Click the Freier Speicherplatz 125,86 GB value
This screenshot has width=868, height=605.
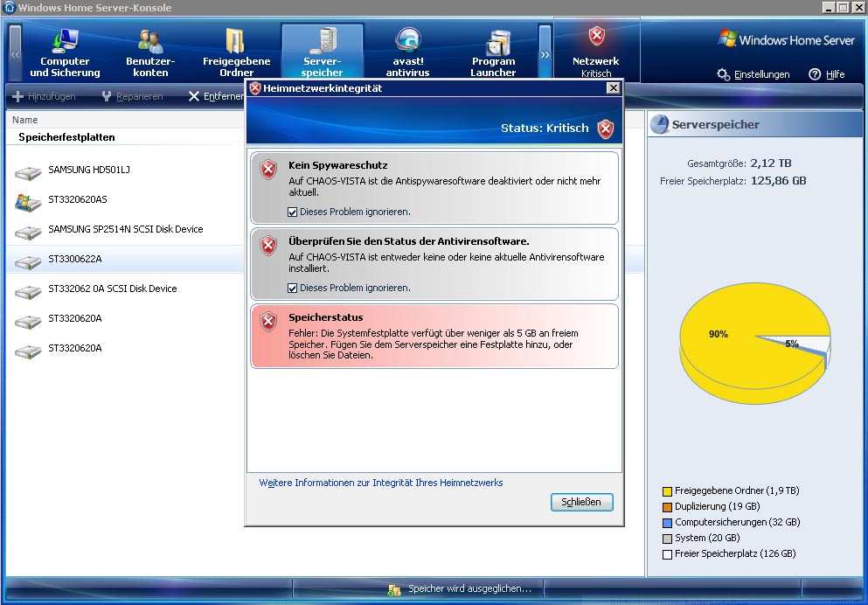(778, 181)
